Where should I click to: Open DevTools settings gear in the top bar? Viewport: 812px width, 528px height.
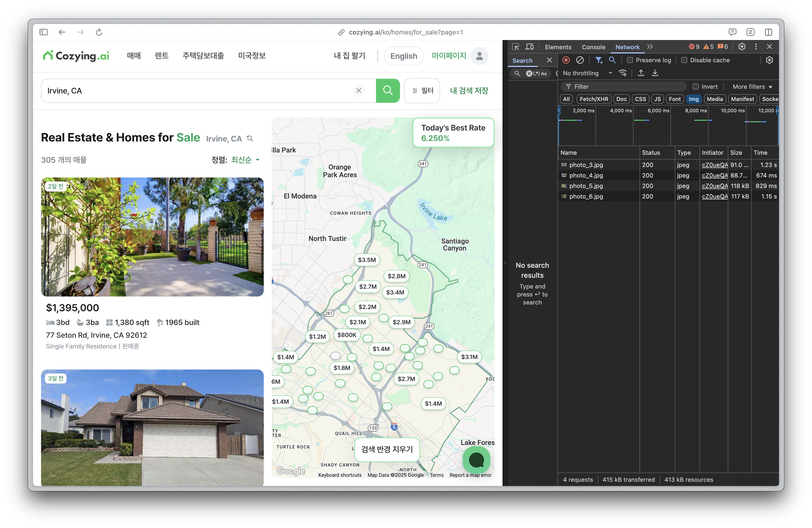coord(742,47)
